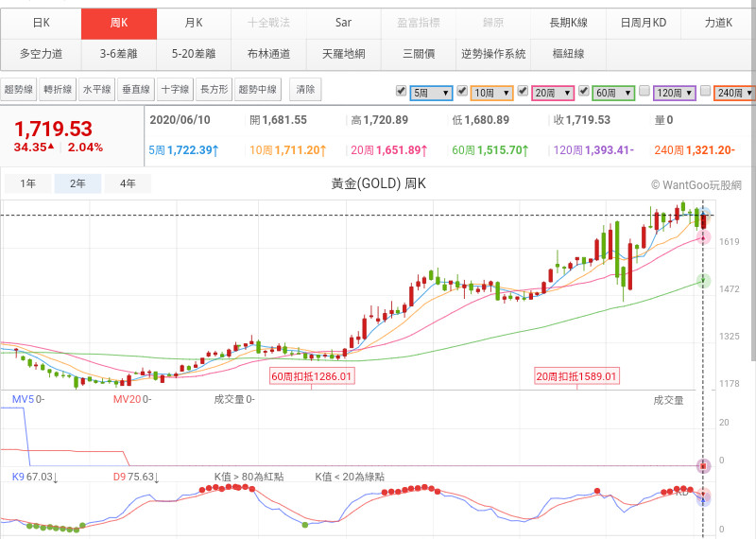The height and width of the screenshot is (539, 756).
Task: Click the pink 20-week MA endpoint marker
Action: [x=703, y=237]
